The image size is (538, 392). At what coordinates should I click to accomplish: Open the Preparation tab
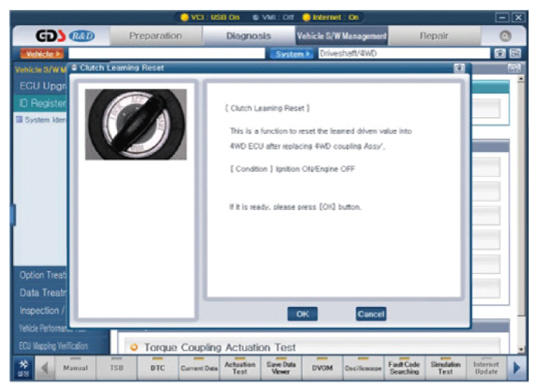click(x=155, y=36)
